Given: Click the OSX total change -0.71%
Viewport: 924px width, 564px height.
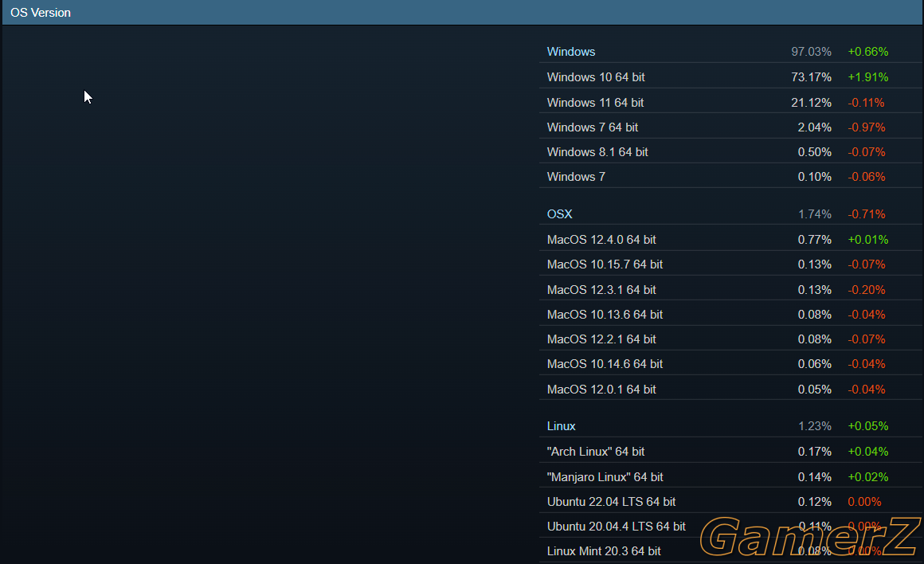Looking at the screenshot, I should coord(867,214).
